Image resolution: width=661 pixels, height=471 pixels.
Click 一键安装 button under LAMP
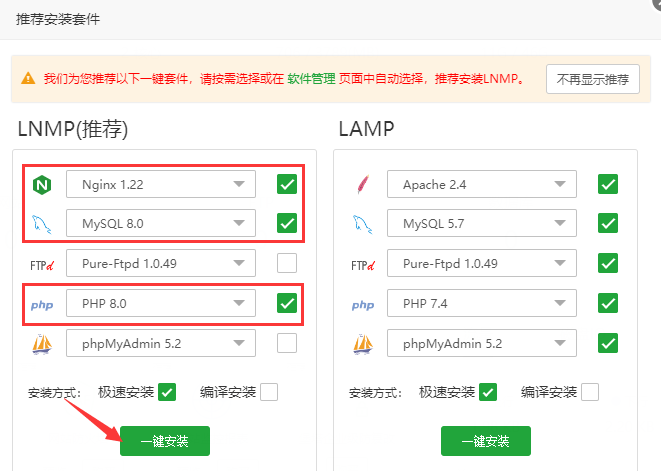(x=486, y=441)
